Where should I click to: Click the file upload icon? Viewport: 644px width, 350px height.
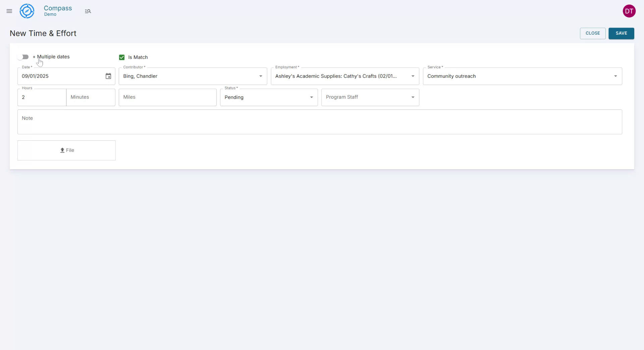click(62, 150)
